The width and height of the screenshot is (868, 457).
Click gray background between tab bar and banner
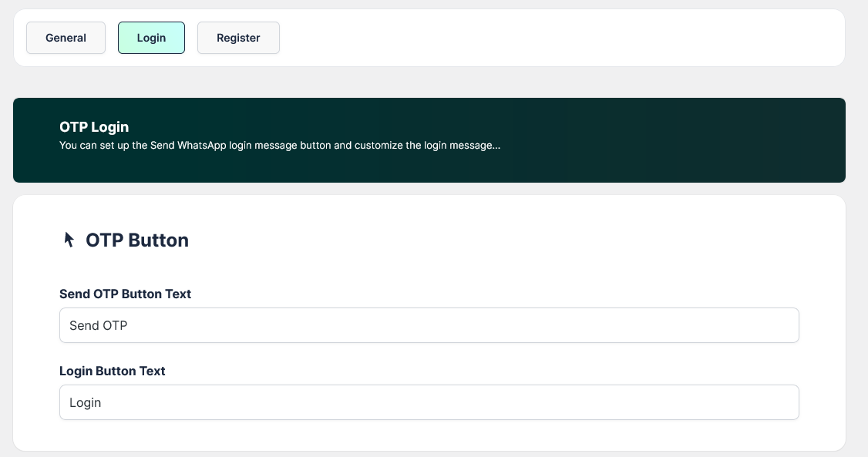click(x=429, y=82)
